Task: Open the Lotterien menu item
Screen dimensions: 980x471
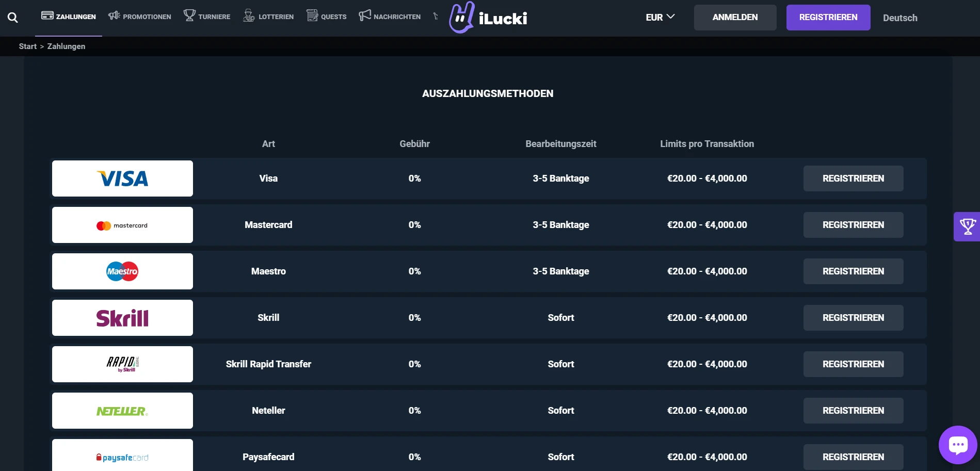Action: 268,17
